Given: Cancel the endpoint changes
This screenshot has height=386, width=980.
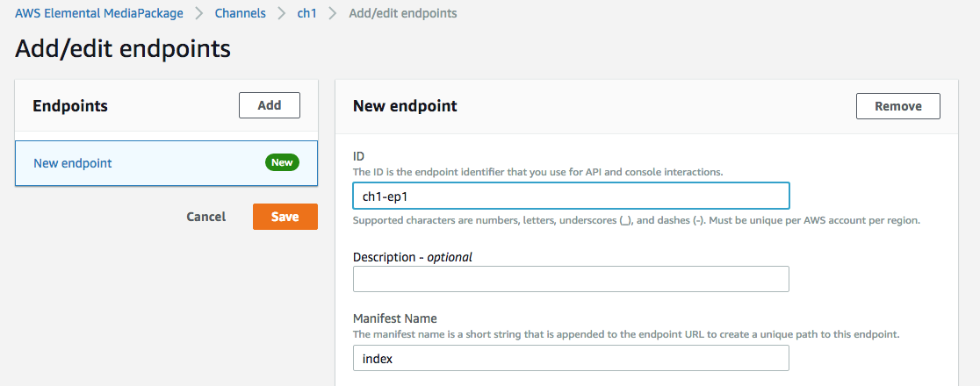Looking at the screenshot, I should pyautogui.click(x=205, y=217).
